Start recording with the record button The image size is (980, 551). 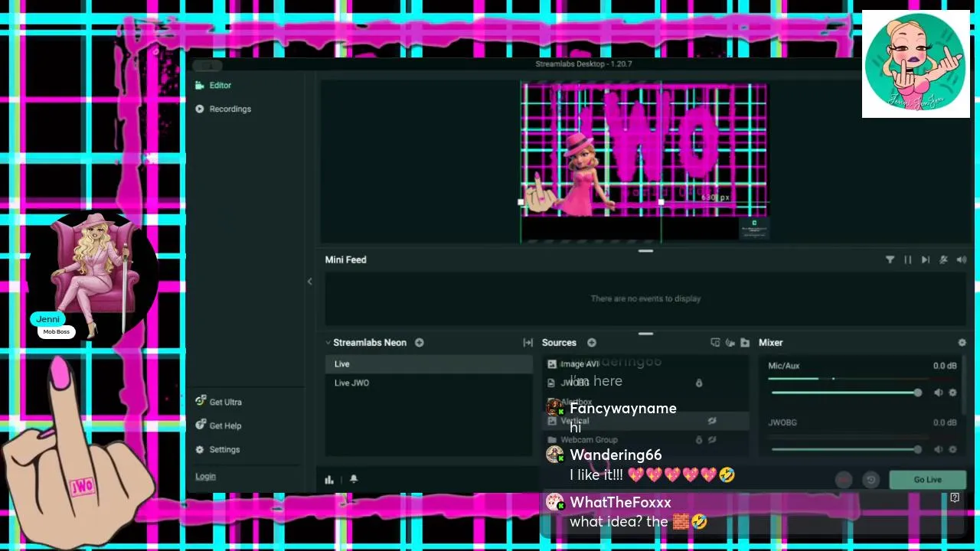click(x=843, y=480)
